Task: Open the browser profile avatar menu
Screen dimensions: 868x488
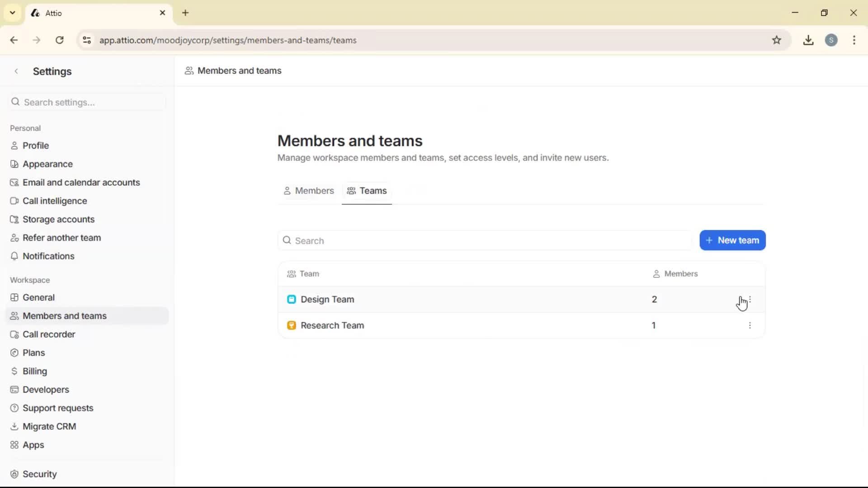Action: 832,40
